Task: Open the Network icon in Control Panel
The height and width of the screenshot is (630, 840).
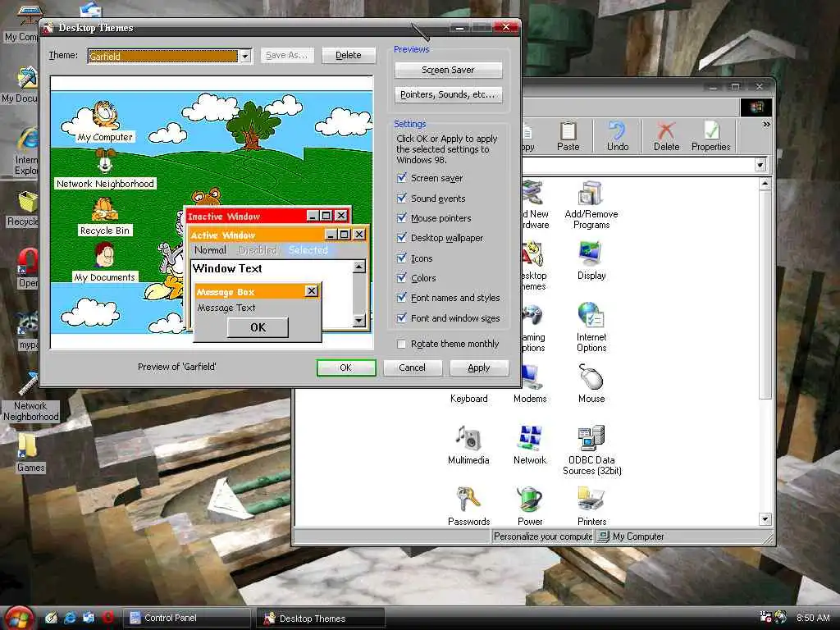Action: pyautogui.click(x=530, y=445)
